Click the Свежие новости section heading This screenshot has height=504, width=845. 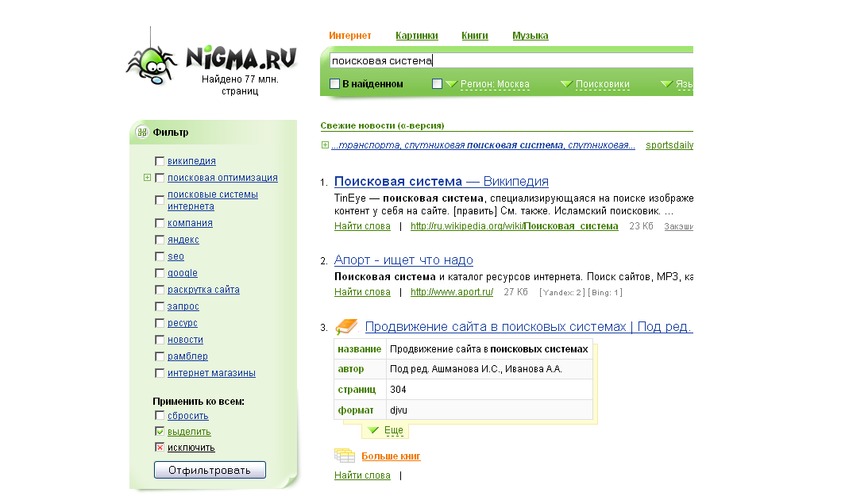point(382,125)
